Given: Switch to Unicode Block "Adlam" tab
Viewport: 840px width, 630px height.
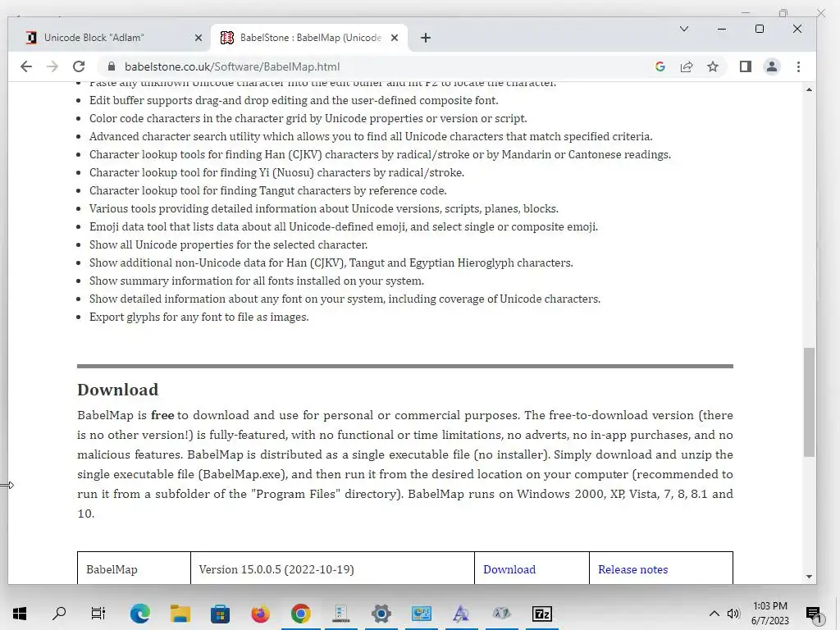Looking at the screenshot, I should click(x=112, y=38).
